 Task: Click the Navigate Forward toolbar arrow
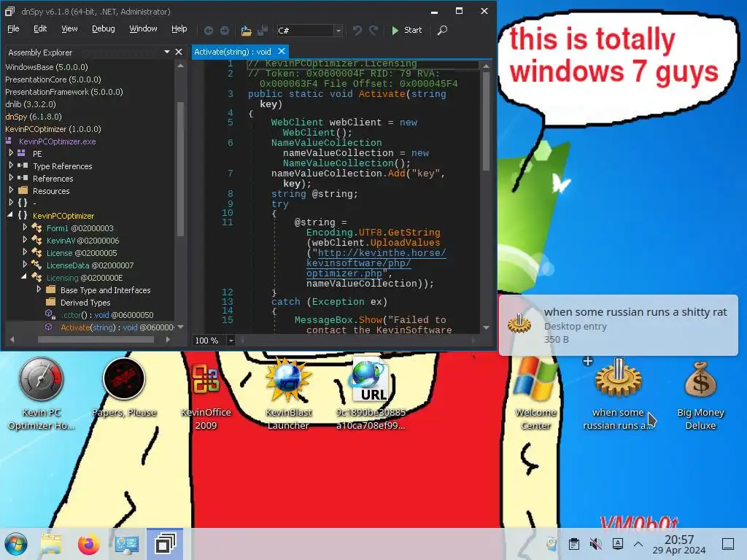click(225, 31)
